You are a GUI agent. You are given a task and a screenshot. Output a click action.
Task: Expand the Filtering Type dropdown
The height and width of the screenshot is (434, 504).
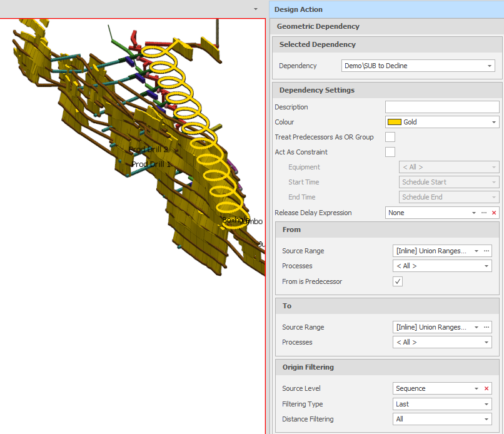[486, 404]
